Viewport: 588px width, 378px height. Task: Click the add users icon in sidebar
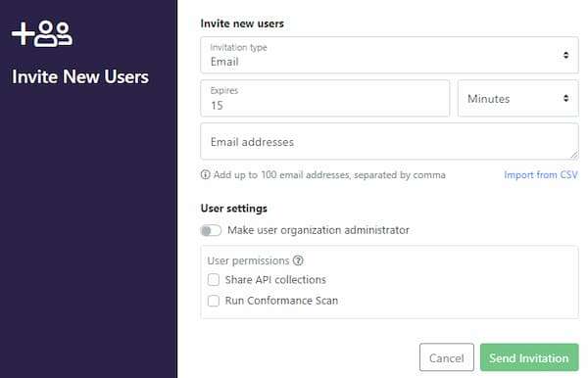click(x=41, y=33)
